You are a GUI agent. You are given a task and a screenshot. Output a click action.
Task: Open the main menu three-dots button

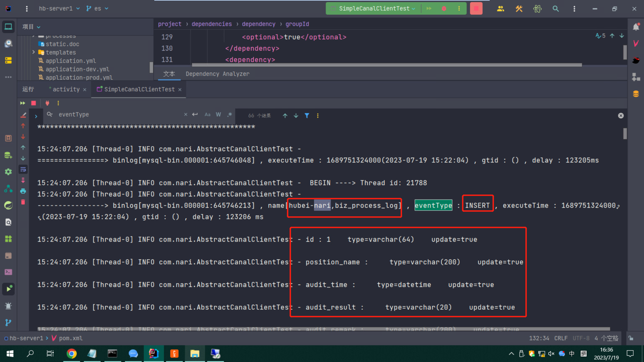(x=27, y=9)
